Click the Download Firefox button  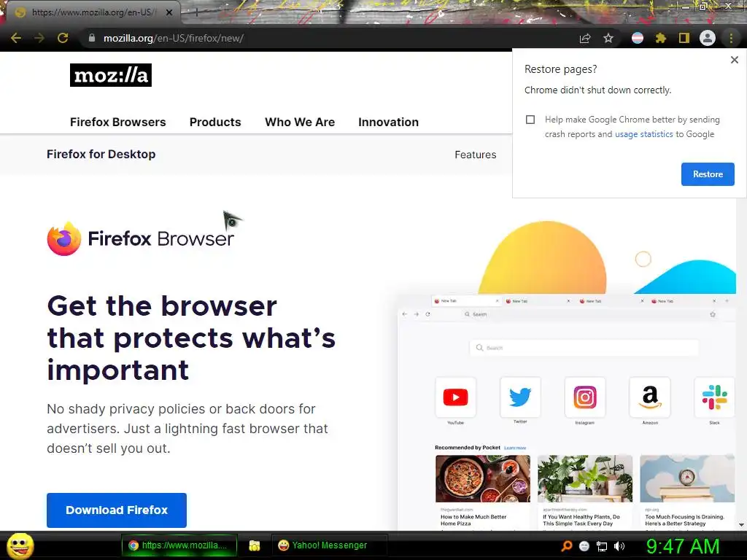coord(117,510)
